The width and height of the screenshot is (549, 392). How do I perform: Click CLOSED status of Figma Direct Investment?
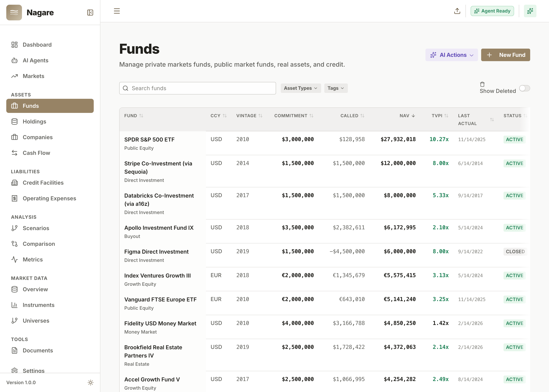click(x=515, y=251)
